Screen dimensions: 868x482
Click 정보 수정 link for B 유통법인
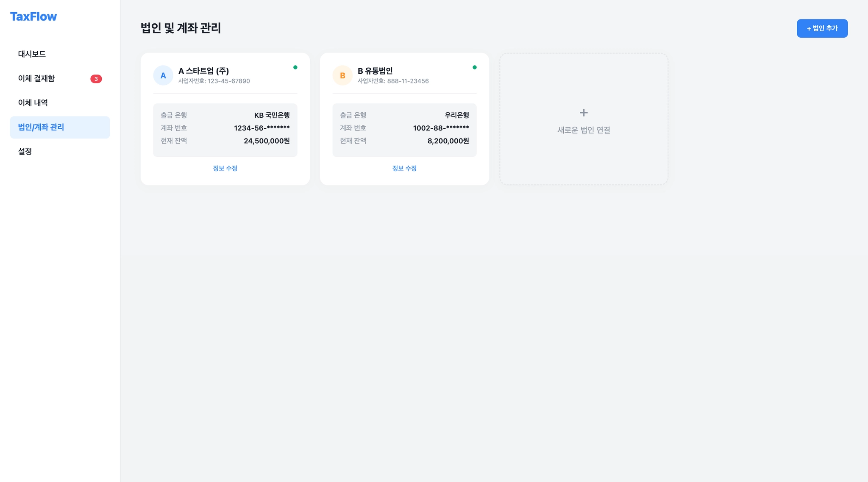404,168
